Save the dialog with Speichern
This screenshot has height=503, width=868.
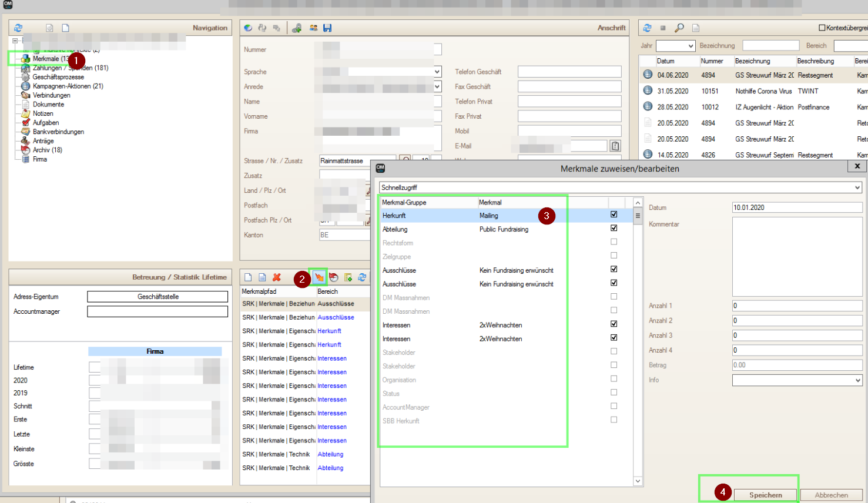coord(765,495)
